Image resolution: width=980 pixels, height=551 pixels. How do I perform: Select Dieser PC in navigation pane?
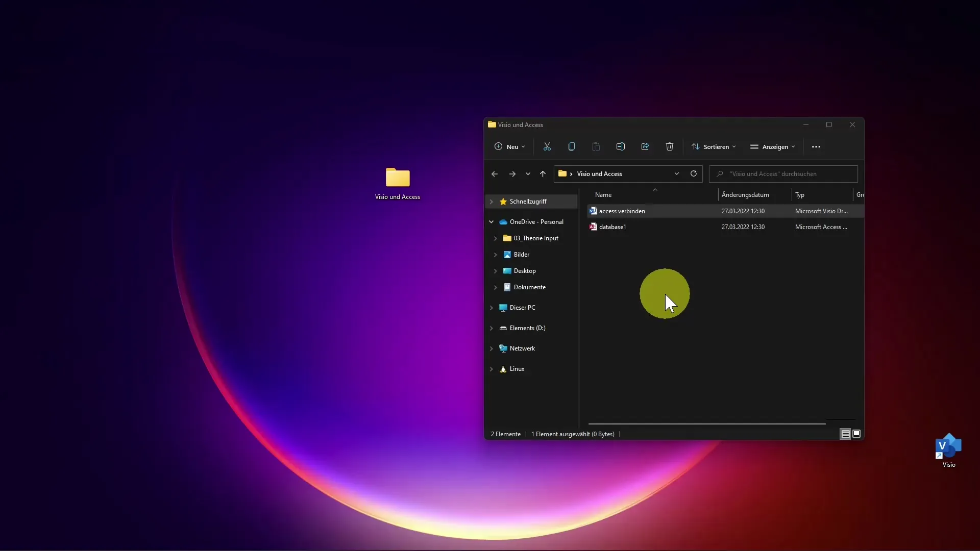[x=522, y=308]
